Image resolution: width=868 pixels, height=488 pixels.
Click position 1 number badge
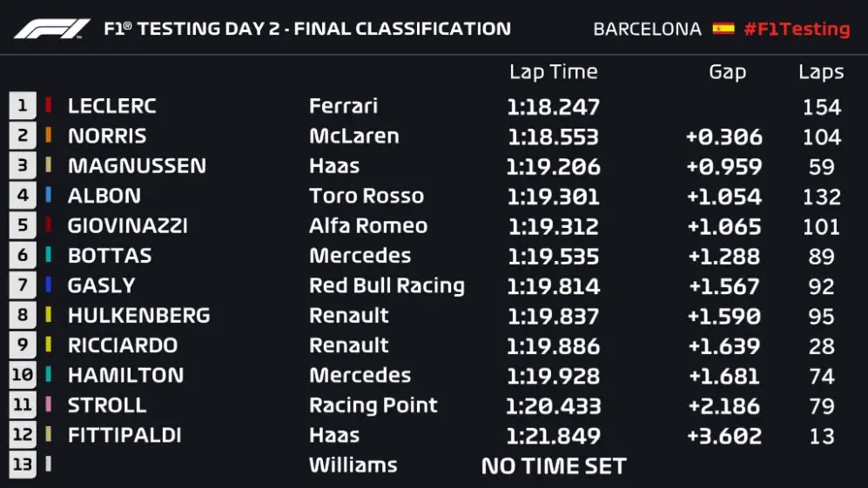(22, 106)
